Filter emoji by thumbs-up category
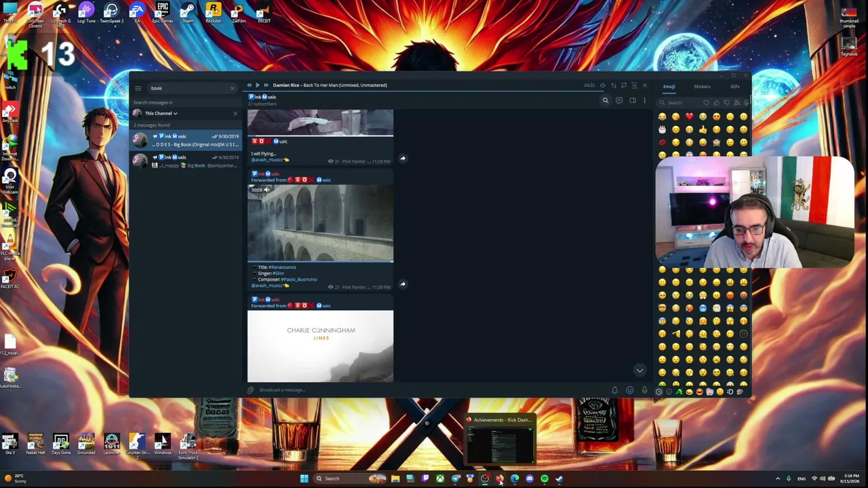Image resolution: width=868 pixels, height=488 pixels. pyautogui.click(x=716, y=102)
